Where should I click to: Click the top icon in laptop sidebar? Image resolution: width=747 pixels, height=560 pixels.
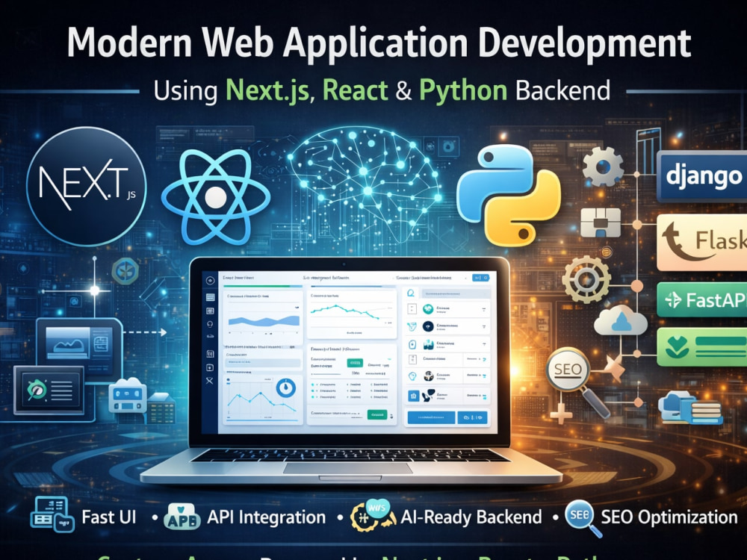tap(210, 281)
